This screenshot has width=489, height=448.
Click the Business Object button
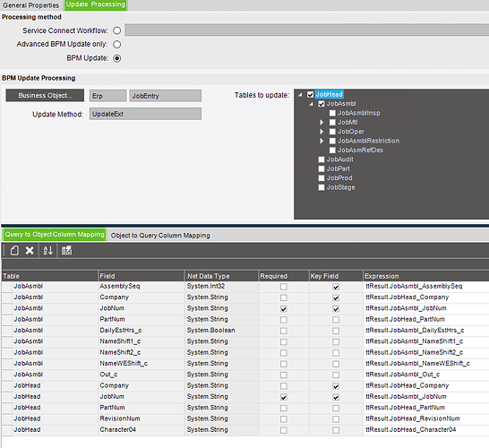pos(45,96)
